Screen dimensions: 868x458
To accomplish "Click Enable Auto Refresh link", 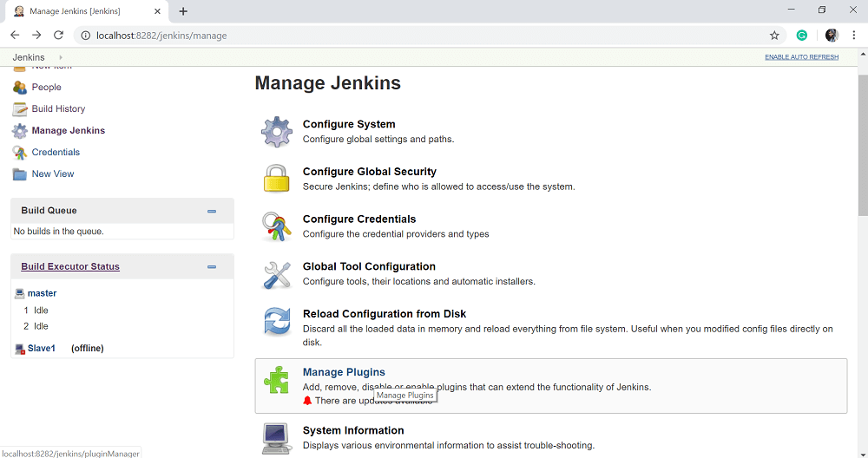I will coord(801,57).
